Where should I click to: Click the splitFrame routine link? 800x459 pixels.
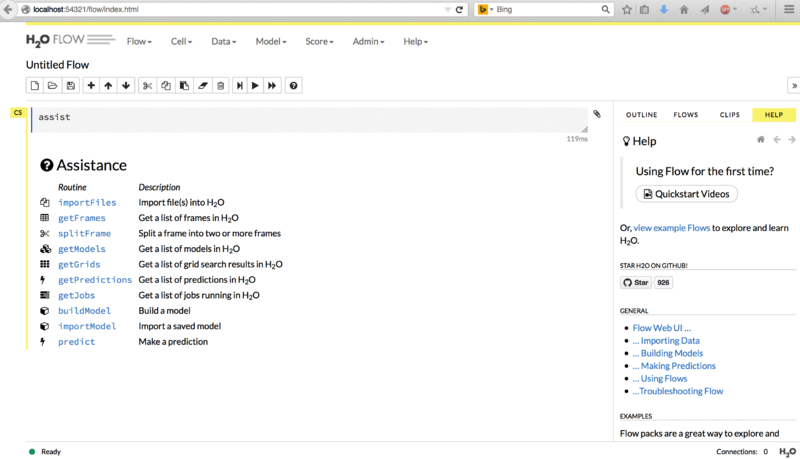(84, 233)
